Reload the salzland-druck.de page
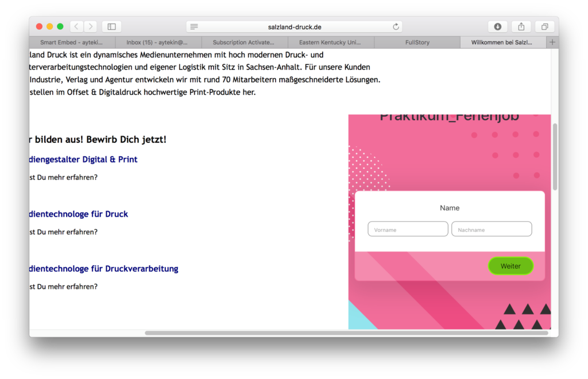The height and width of the screenshot is (379, 588). [396, 26]
